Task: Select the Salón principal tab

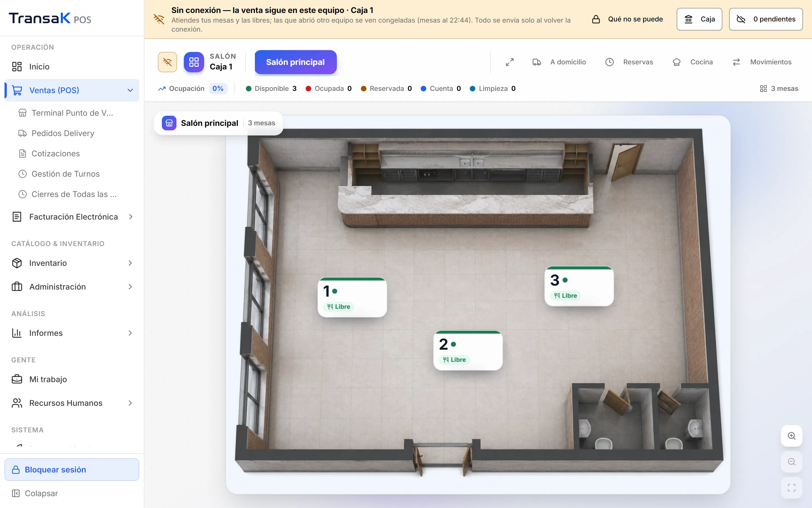Action: 295,62
